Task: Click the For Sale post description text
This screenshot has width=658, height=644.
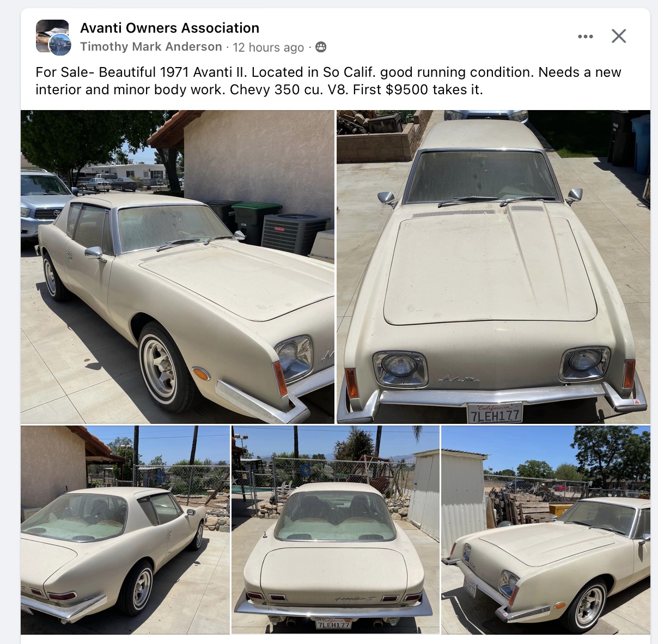Action: pyautogui.click(x=328, y=81)
